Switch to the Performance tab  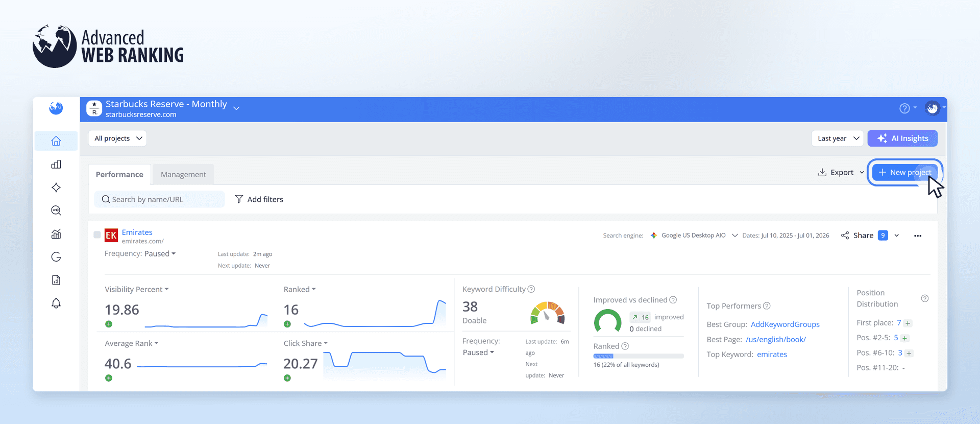point(119,174)
